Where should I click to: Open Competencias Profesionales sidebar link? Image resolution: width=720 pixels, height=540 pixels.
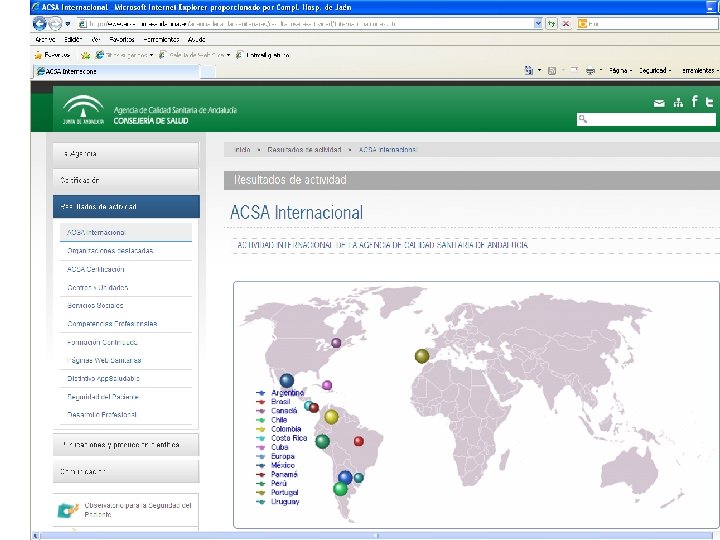tap(112, 324)
